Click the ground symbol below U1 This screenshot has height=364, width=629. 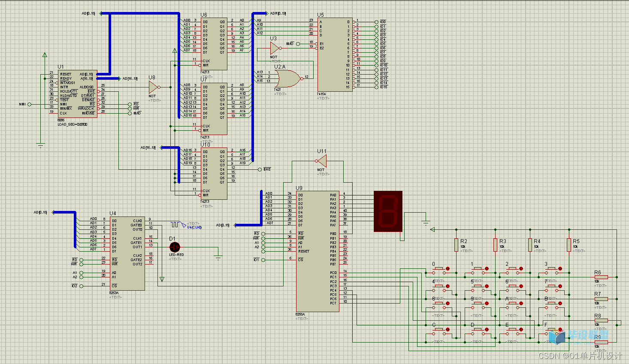41,146
